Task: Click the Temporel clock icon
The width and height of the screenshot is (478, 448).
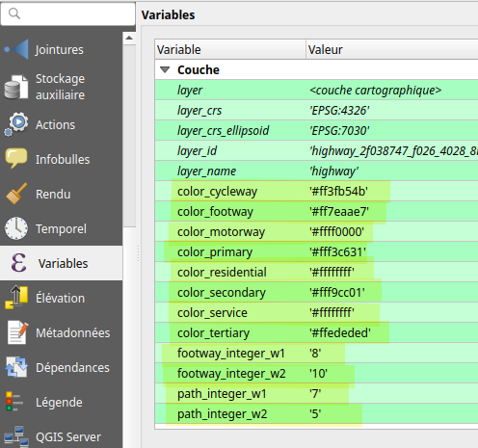Action: click(16, 228)
